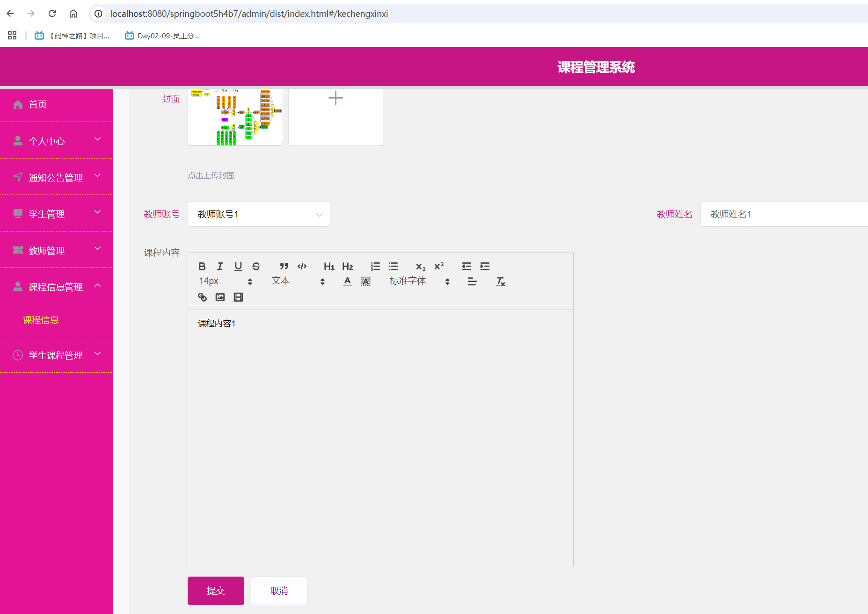
Task: Click the 提交 submit button
Action: point(216,591)
